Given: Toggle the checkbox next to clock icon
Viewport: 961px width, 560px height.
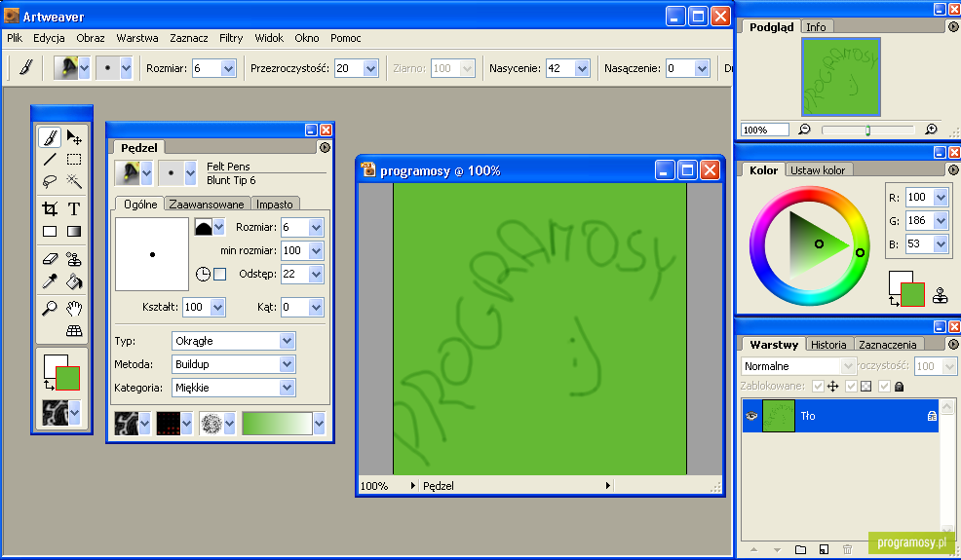Looking at the screenshot, I should coord(219,274).
